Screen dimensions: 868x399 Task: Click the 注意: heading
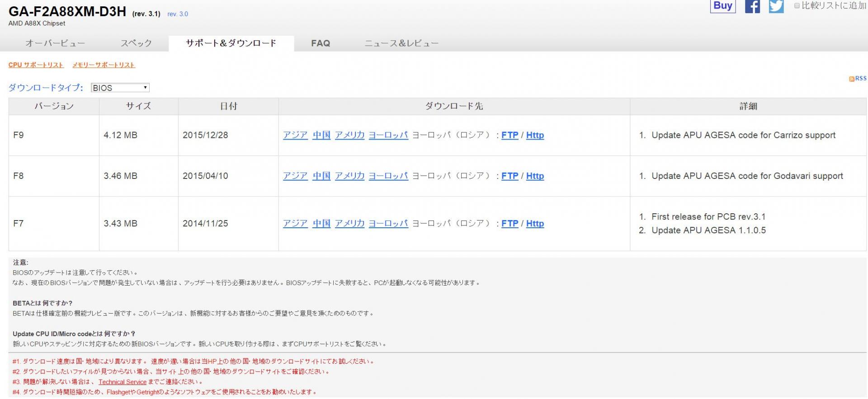(20, 263)
